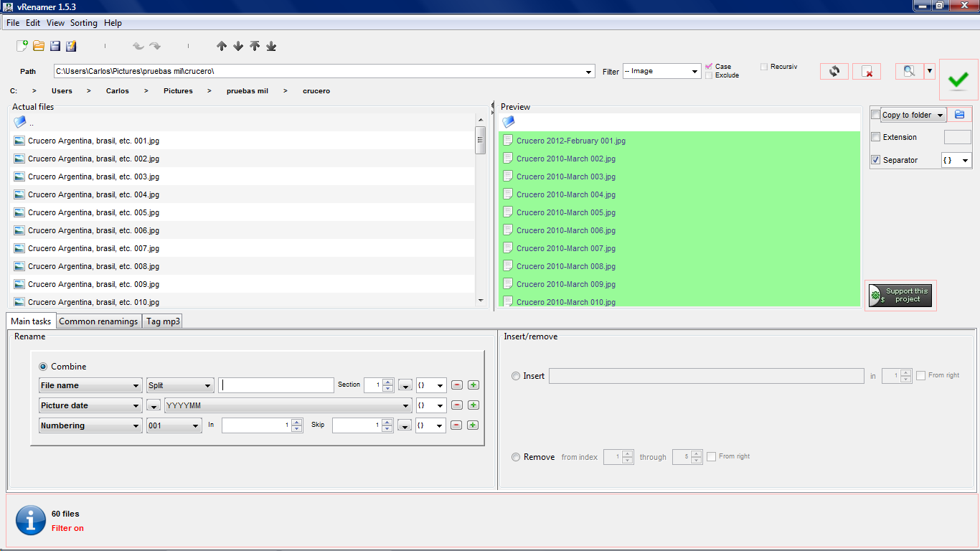The width and height of the screenshot is (980, 551).
Task: Tick the Extension checkbox
Action: pos(875,137)
